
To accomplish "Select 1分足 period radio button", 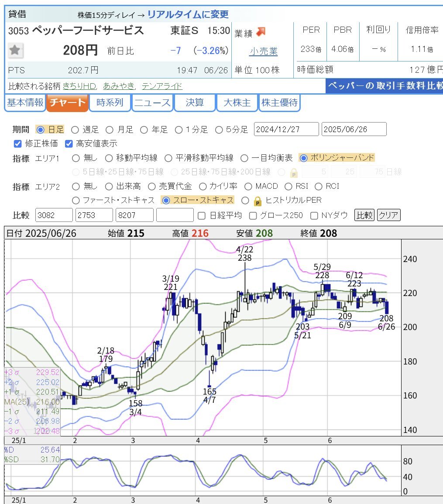I will tap(179, 130).
